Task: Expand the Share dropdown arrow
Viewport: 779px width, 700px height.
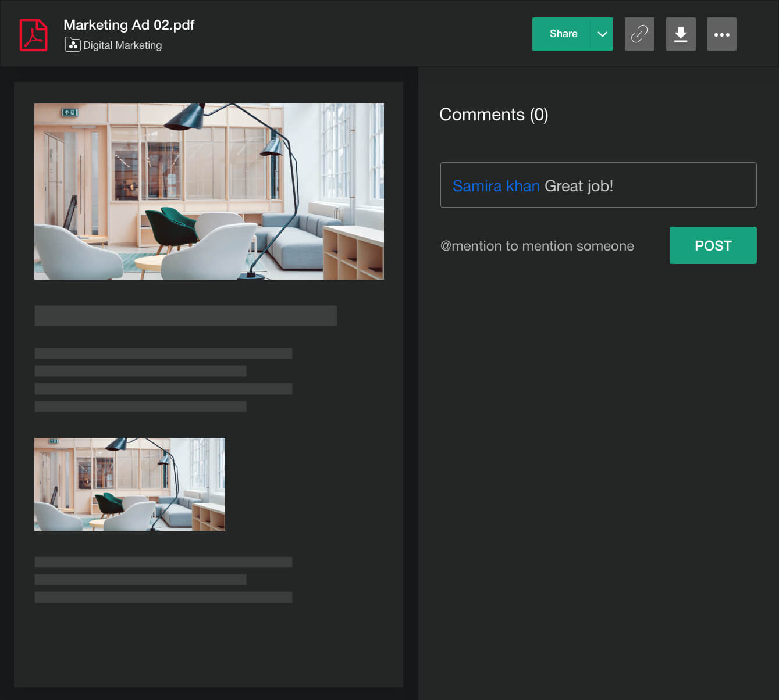Action: tap(602, 34)
